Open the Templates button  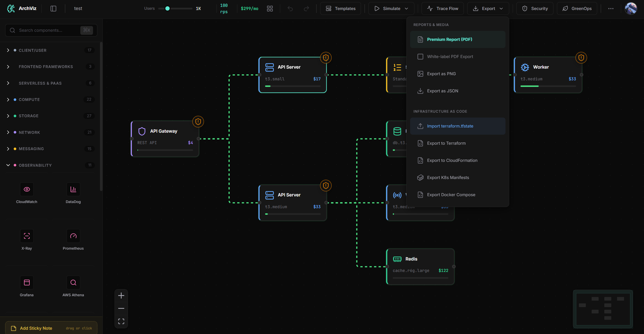340,9
